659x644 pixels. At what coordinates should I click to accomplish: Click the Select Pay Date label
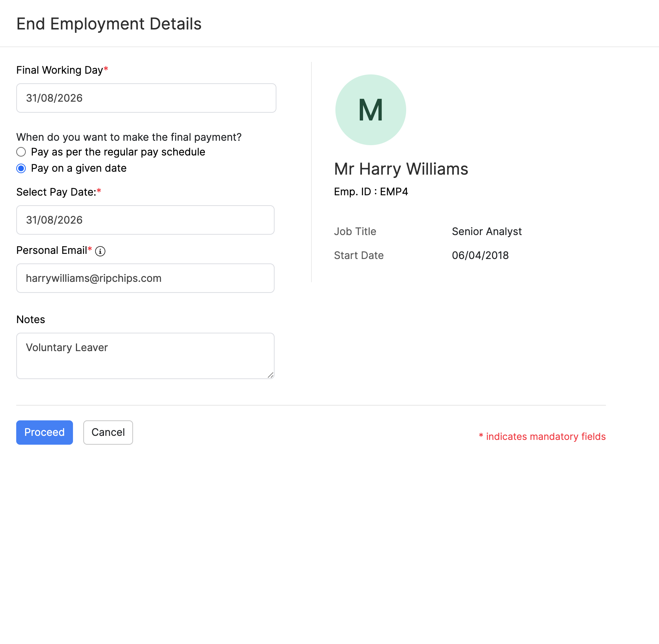[x=56, y=192]
